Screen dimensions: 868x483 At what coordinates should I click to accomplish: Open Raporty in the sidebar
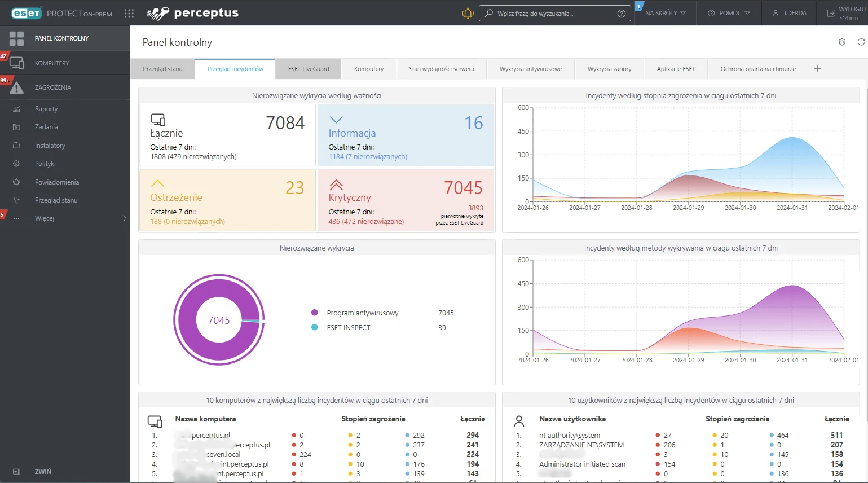(x=46, y=109)
